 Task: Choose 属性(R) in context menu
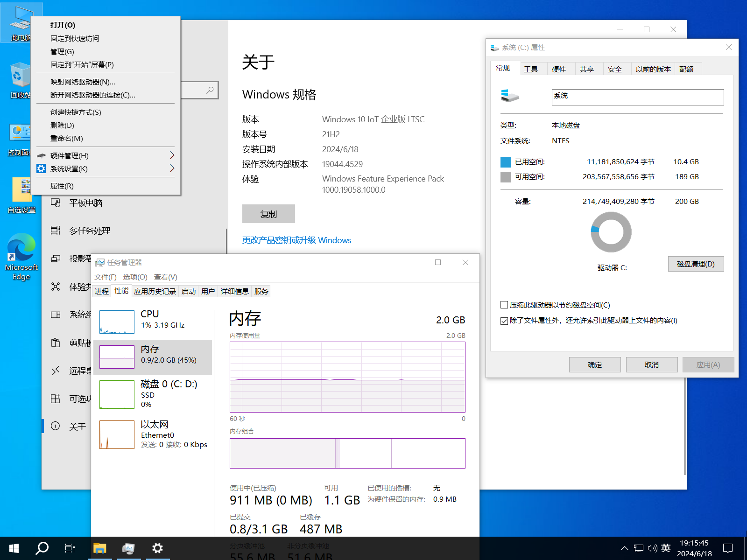tap(106, 186)
